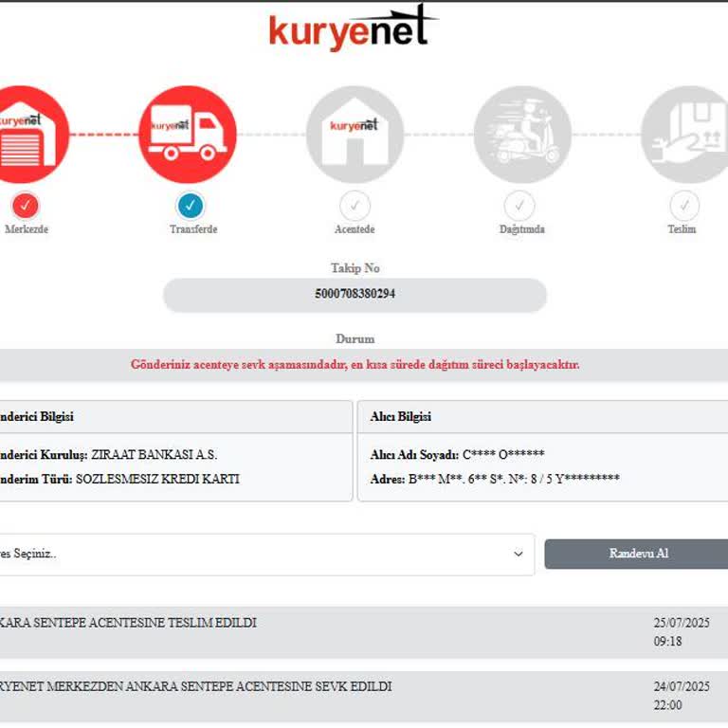Click the date 25/07/2025 09:18
The width and height of the screenshot is (728, 728).
click(x=682, y=632)
